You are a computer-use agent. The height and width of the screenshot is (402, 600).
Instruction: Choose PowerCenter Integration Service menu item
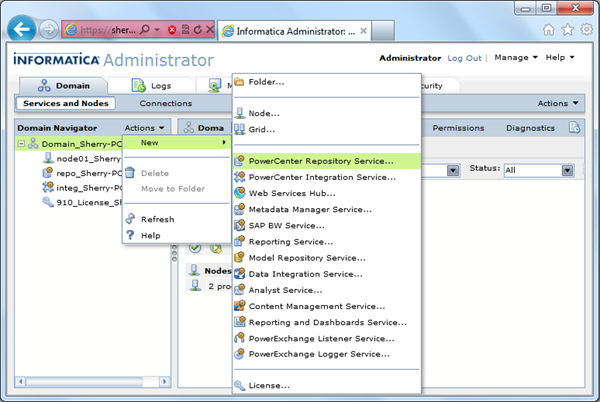coord(327,177)
